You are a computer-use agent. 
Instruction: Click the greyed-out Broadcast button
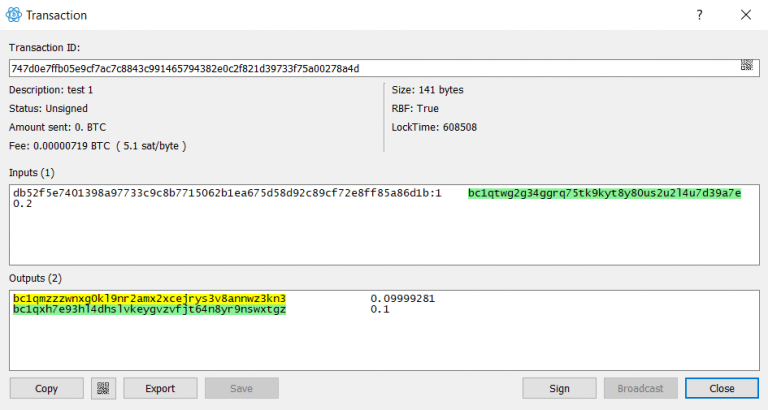point(641,388)
